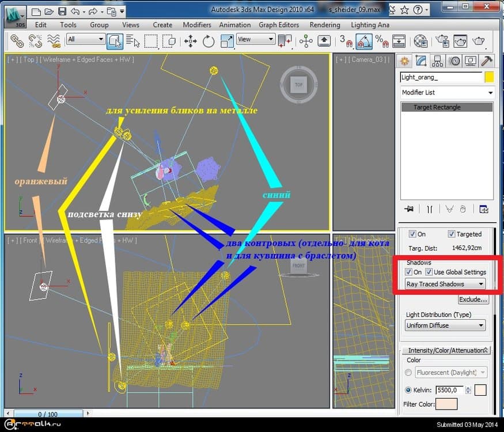Screen dimensions: 504x432
Task: Select the Kelvin radio button
Action: (x=408, y=390)
